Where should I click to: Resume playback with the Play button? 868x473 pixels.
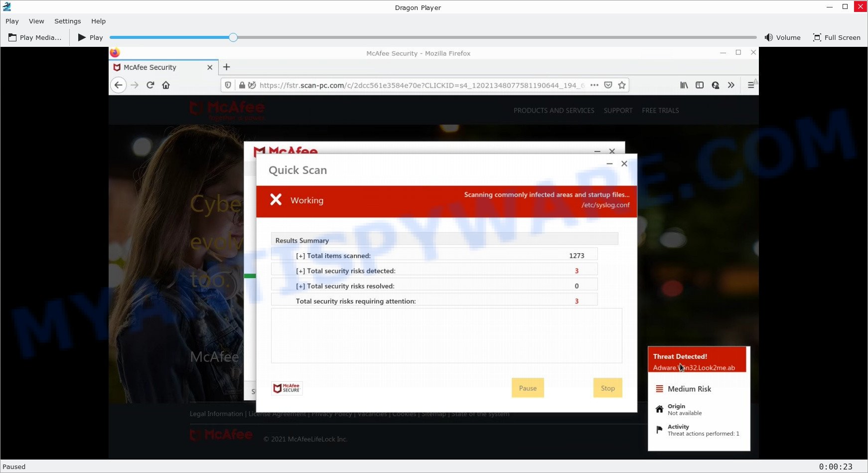point(90,37)
